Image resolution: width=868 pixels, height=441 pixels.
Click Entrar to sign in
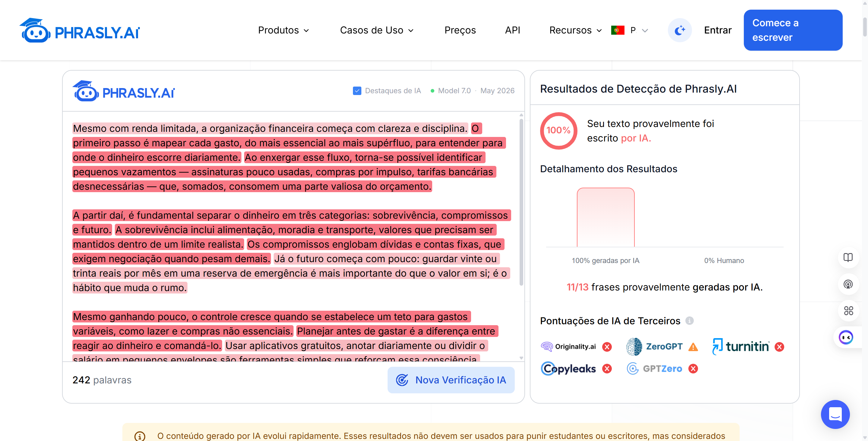click(718, 30)
